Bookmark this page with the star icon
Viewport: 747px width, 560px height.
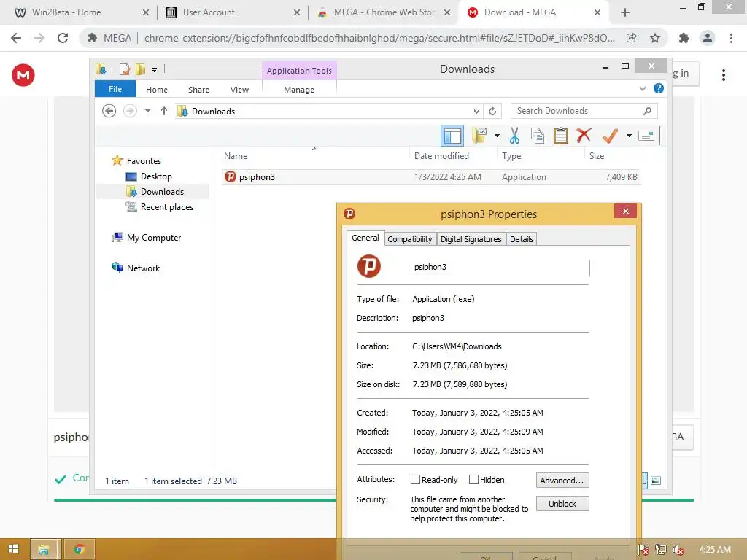pyautogui.click(x=655, y=38)
